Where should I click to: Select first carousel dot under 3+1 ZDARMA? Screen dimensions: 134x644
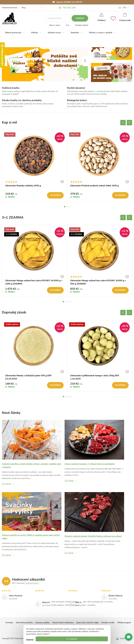(63, 302)
